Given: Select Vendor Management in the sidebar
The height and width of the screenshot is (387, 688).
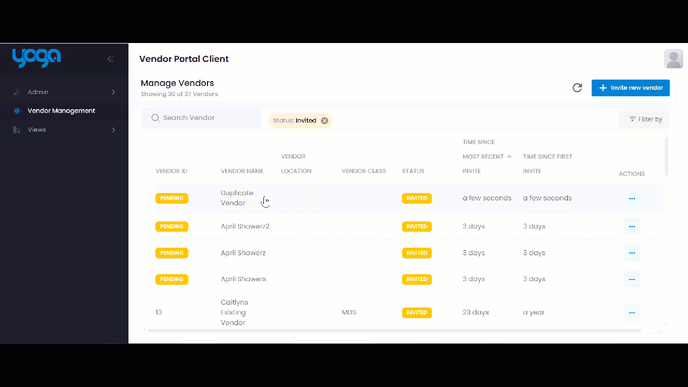Looking at the screenshot, I should pos(64,111).
